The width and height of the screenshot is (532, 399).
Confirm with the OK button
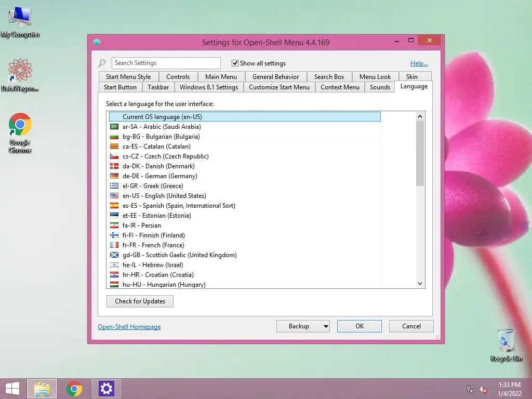[360, 326]
